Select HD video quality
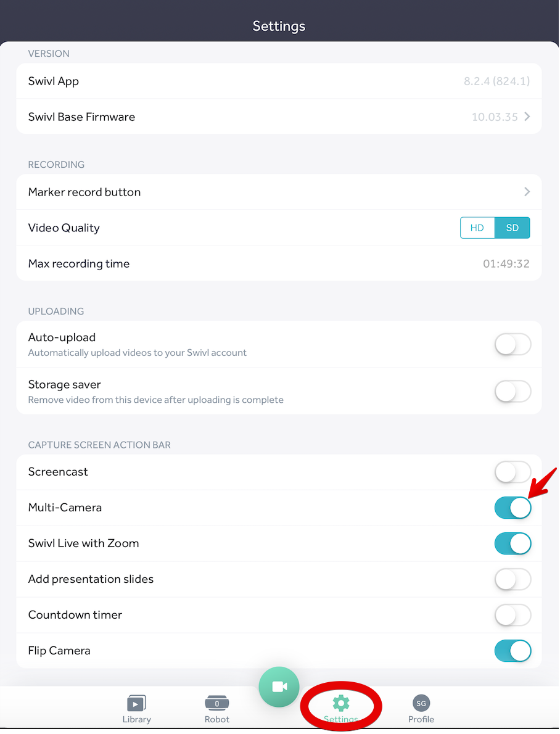The image size is (560, 734). [477, 228]
